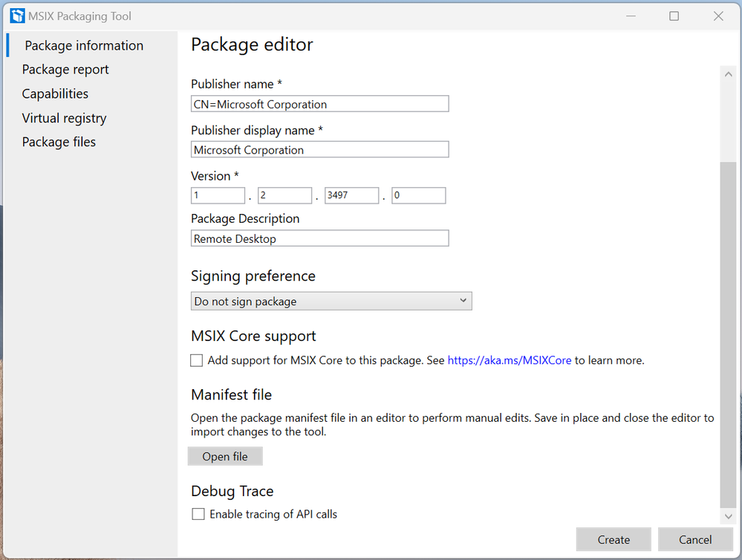
Task: Go to the Virtual registry section
Action: 64,118
